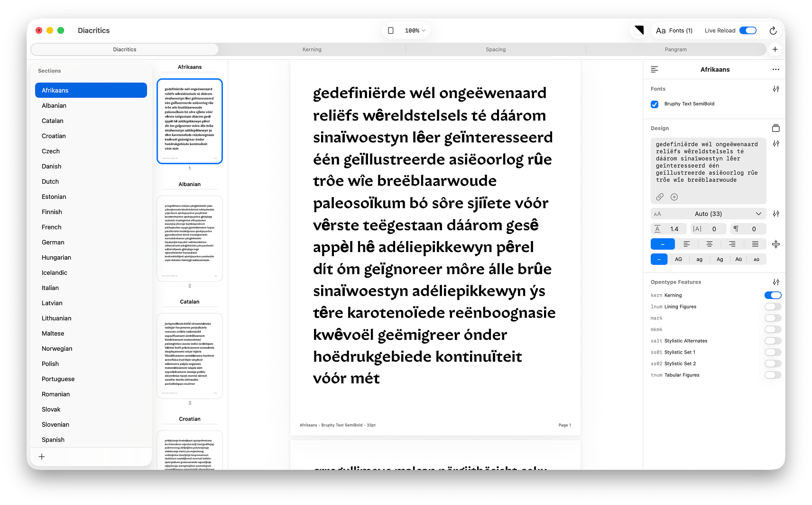The height and width of the screenshot is (505, 812).
Task: Enable the salt Stylistic Alternates toggle
Action: coord(773,341)
